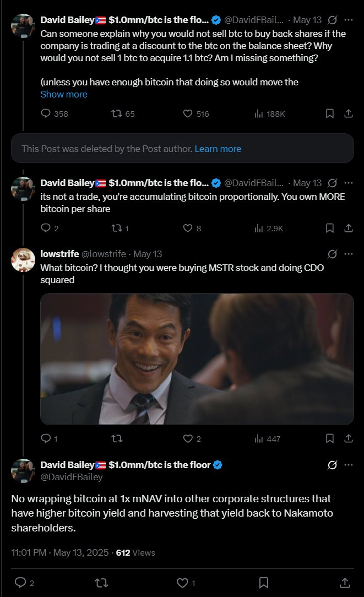Viewport: 364px width, 597px height.
Task: Reply to the first David Bailey post
Action: click(46, 113)
